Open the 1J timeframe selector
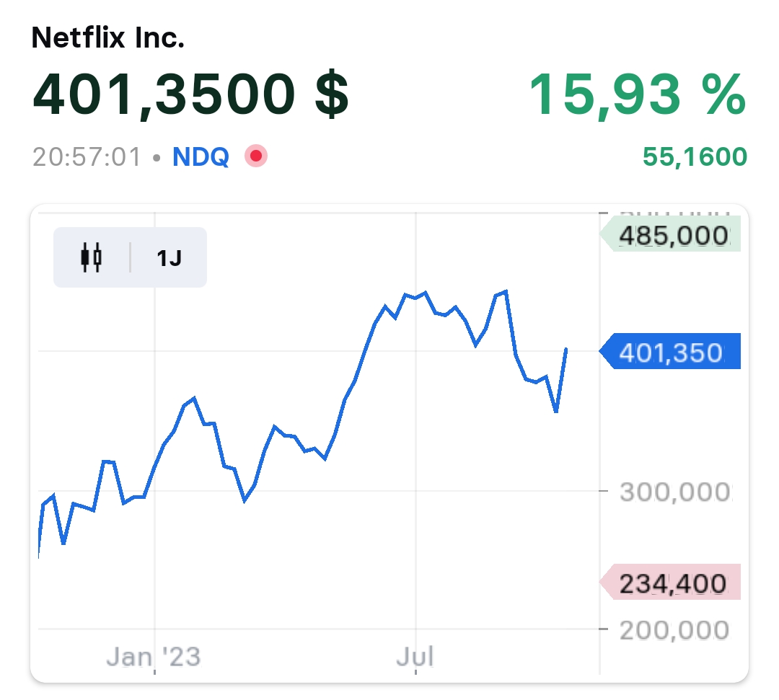Viewport: 779px width, 700px height. [169, 258]
